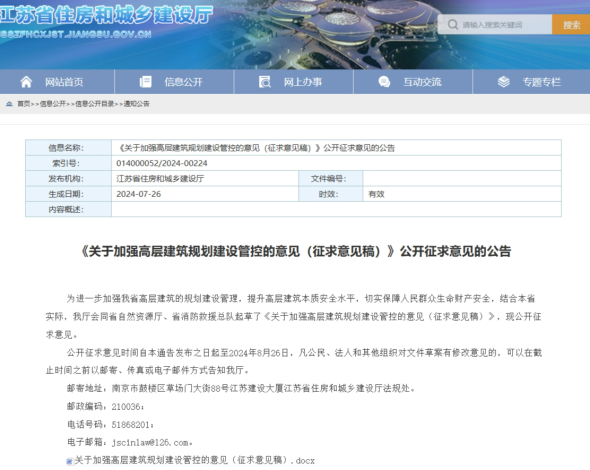Open 信息公开目录 breadcrumb link

tap(94, 104)
